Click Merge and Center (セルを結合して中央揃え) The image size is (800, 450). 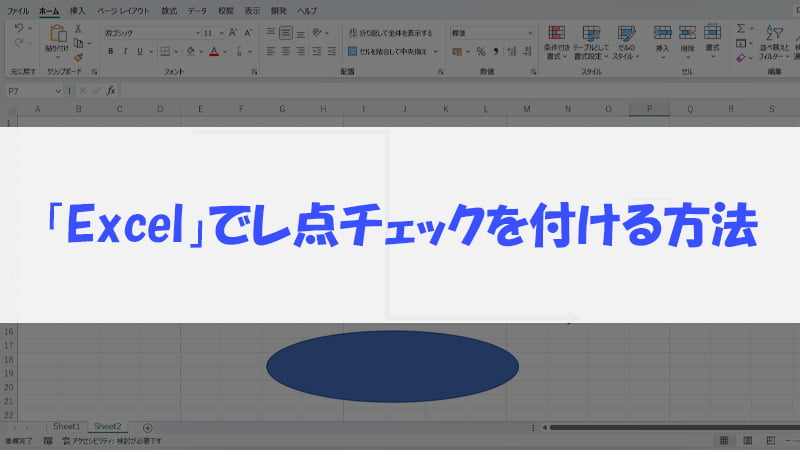pyautogui.click(x=391, y=51)
